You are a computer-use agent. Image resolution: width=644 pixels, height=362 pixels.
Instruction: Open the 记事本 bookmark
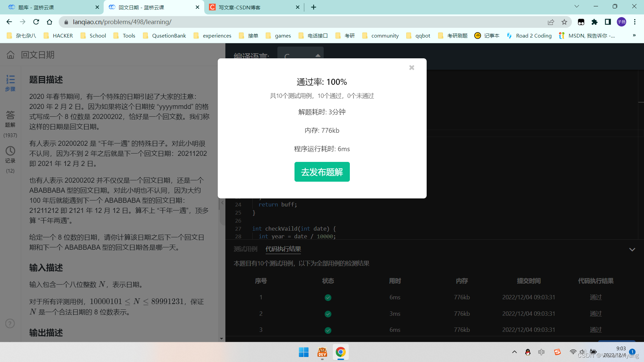[487, 36]
